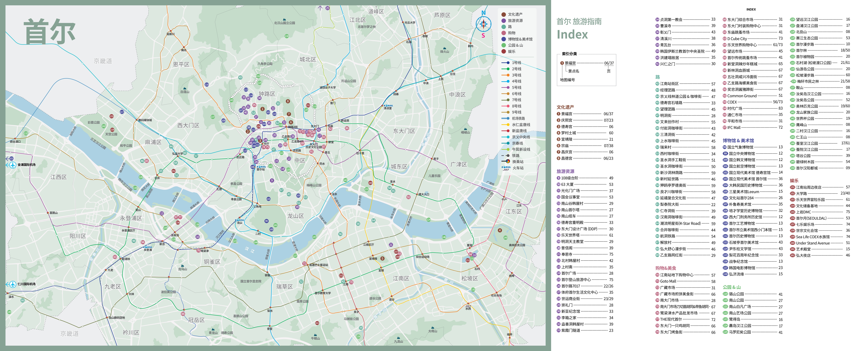Click the large 首尔 map title
Viewport: 868px width, 351px height.
(50, 31)
